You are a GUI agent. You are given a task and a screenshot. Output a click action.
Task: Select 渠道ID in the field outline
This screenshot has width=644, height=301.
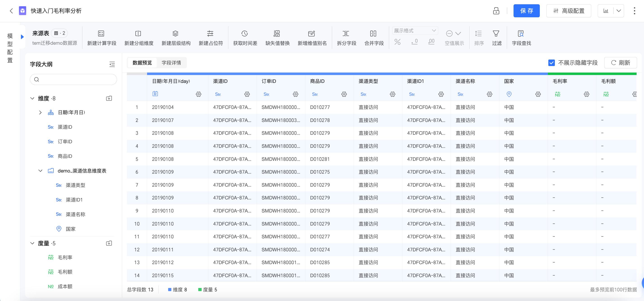(65, 127)
